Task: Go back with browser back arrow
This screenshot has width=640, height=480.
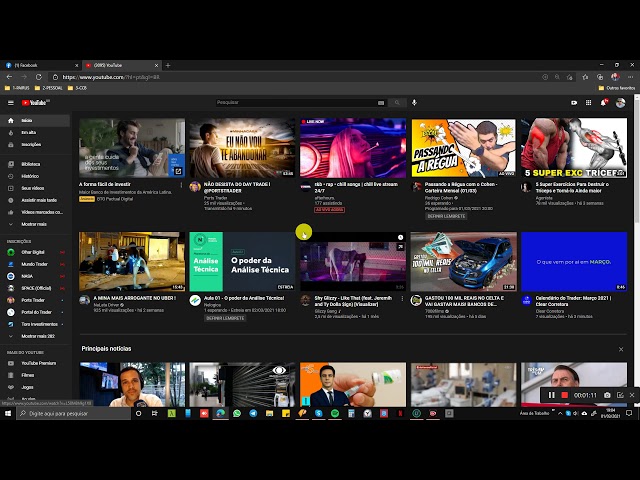Action: (9, 77)
